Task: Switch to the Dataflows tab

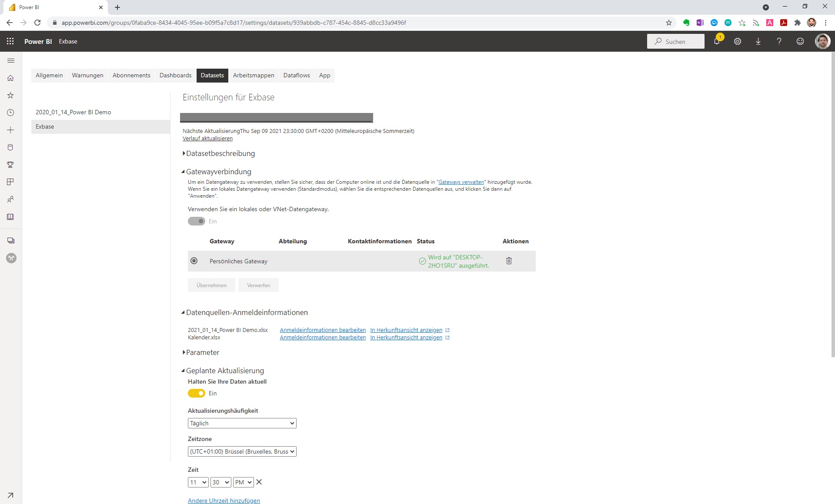Action: pos(297,75)
